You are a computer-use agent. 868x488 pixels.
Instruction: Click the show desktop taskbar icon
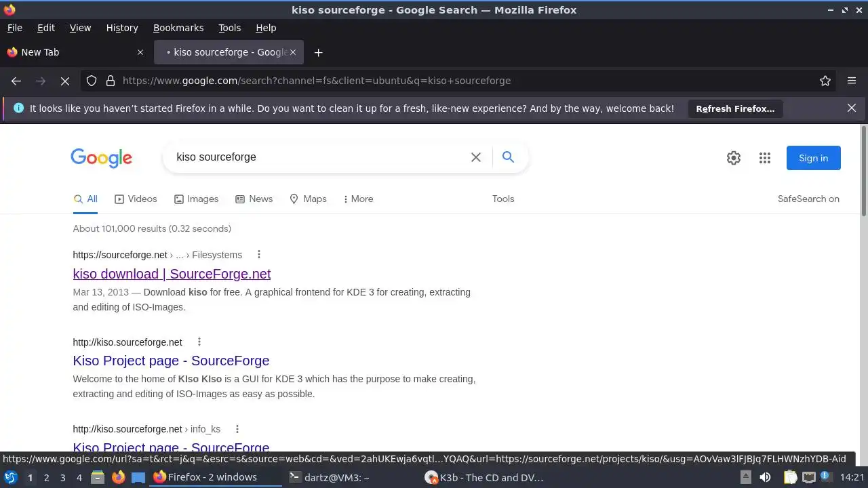pos(138,478)
